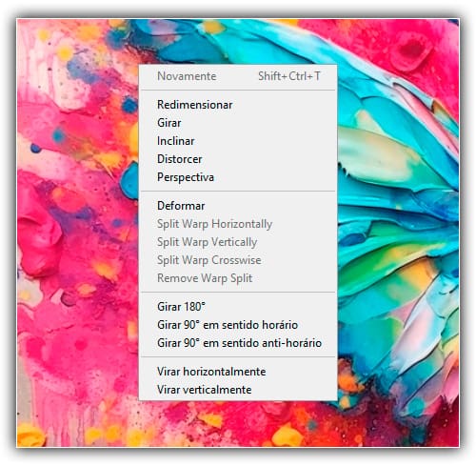Click the Split Warp Horizontally entry
Viewport: 476px width, 466px height.
238,224
